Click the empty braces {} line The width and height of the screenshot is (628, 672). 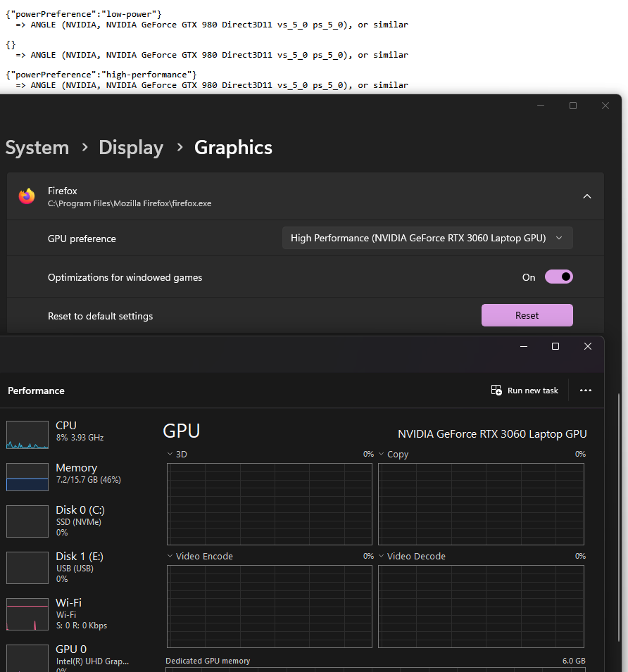(x=11, y=44)
